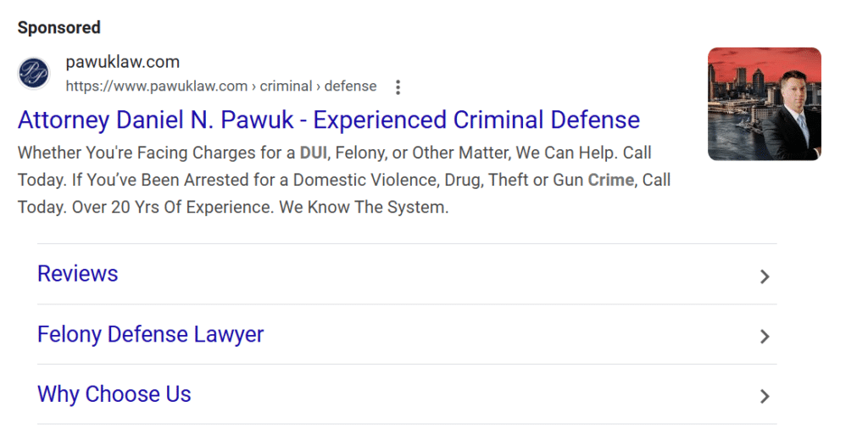Click the "defense" breadcrumb in the URL

(x=350, y=86)
